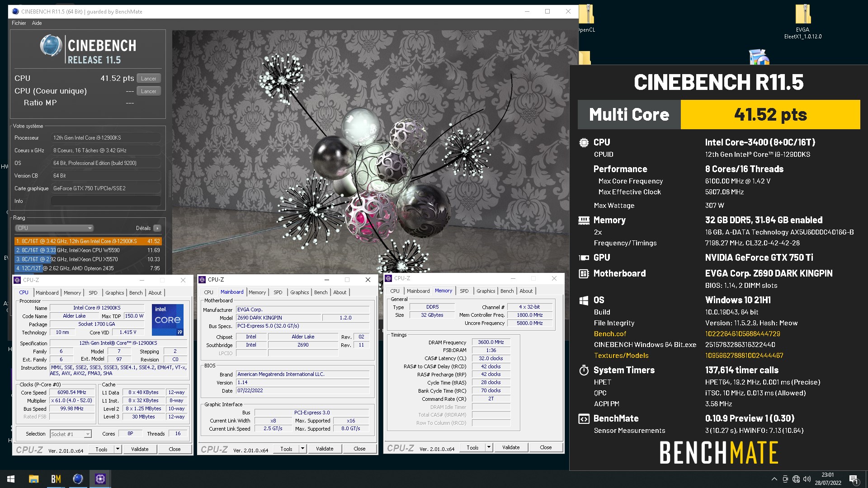Show hidden system tray icons
The image size is (868, 488).
(774, 479)
